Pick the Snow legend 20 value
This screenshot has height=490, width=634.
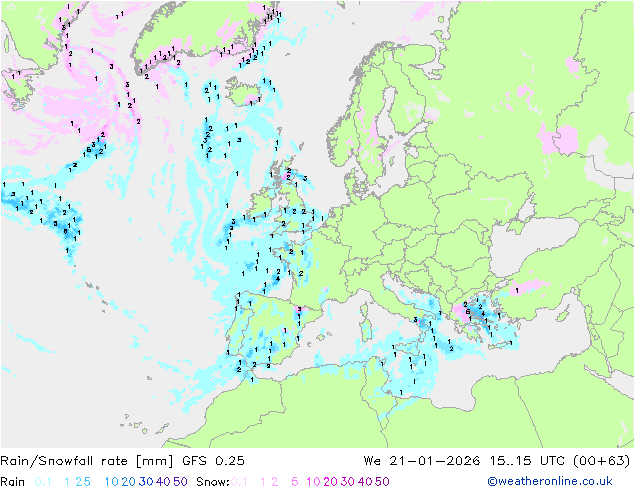[330, 482]
